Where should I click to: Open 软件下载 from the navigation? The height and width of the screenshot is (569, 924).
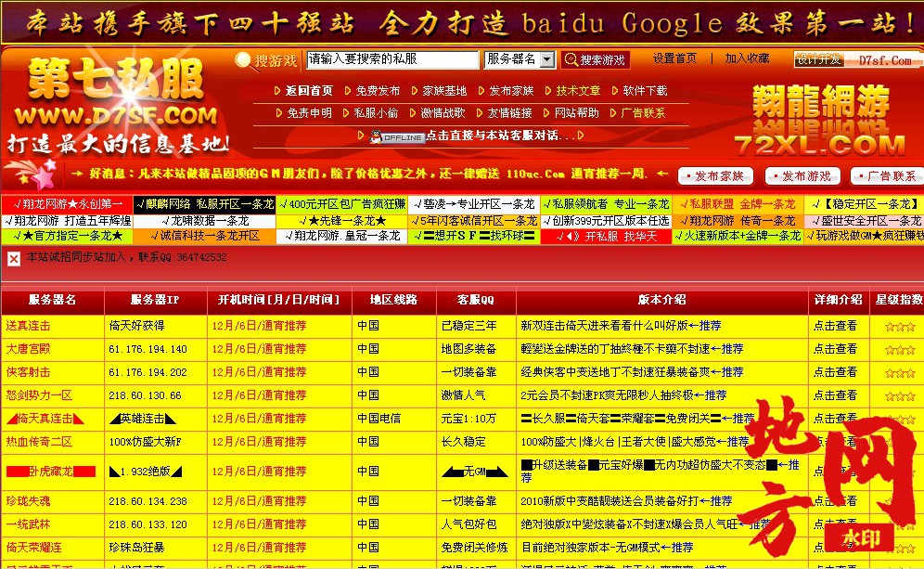(x=646, y=91)
